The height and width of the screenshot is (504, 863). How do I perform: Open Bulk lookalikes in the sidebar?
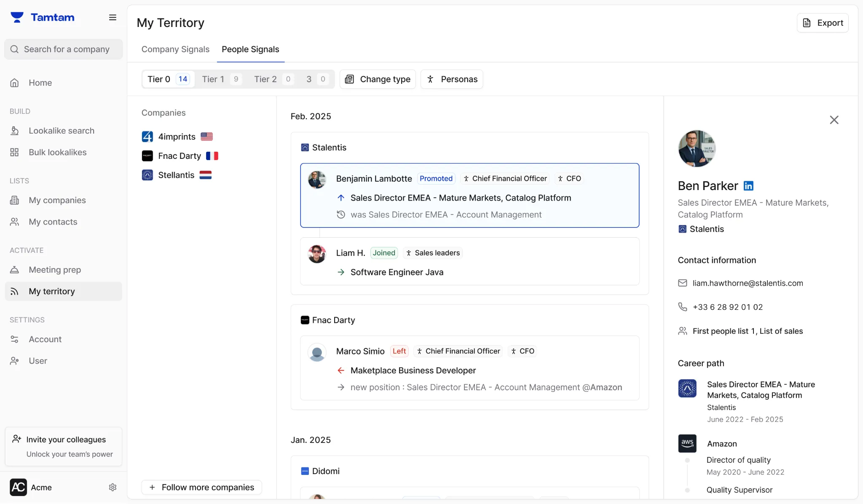57,152
